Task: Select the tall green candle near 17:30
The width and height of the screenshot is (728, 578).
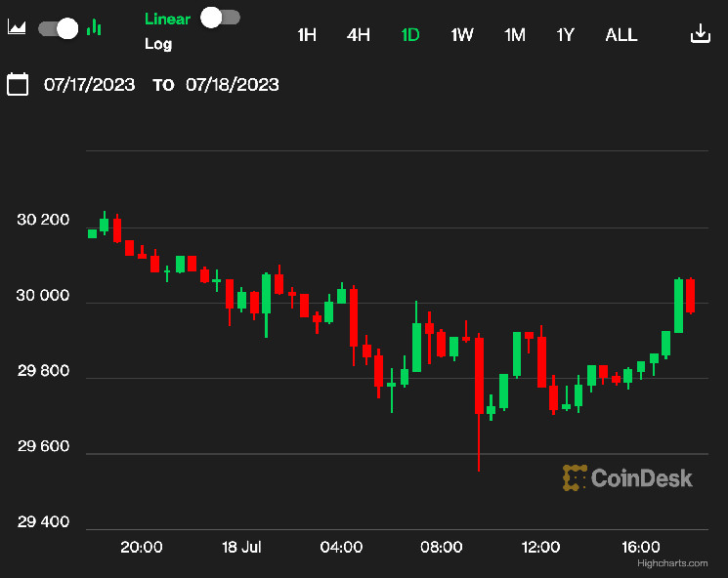Action: point(678,306)
